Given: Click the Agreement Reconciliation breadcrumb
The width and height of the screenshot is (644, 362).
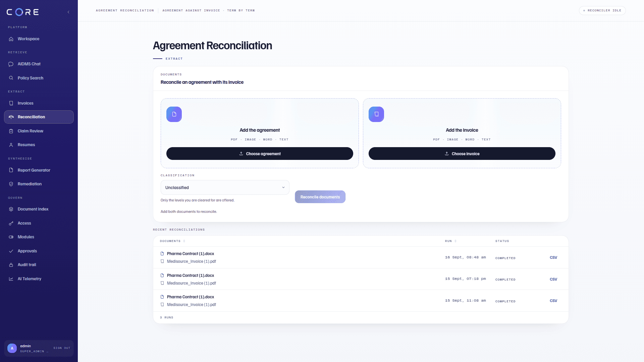Looking at the screenshot, I should 125,10.
